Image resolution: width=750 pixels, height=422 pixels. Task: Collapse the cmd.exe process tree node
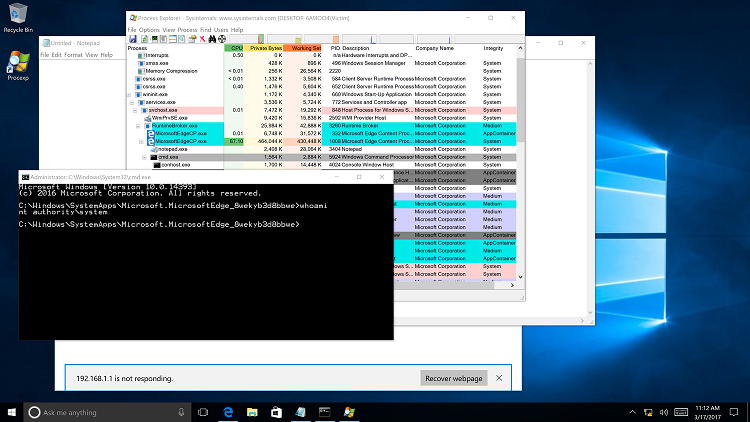(144, 157)
